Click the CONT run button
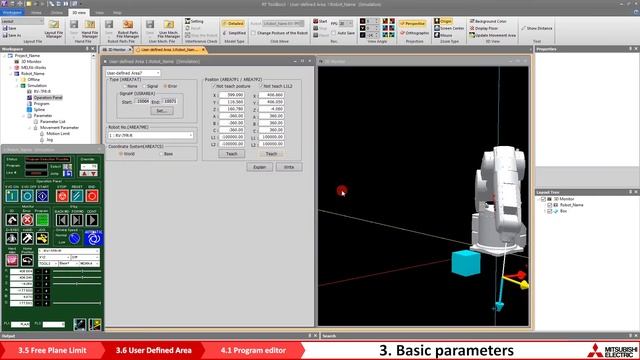Image resolution: width=640 pixels, height=360 pixels. (x=92, y=220)
